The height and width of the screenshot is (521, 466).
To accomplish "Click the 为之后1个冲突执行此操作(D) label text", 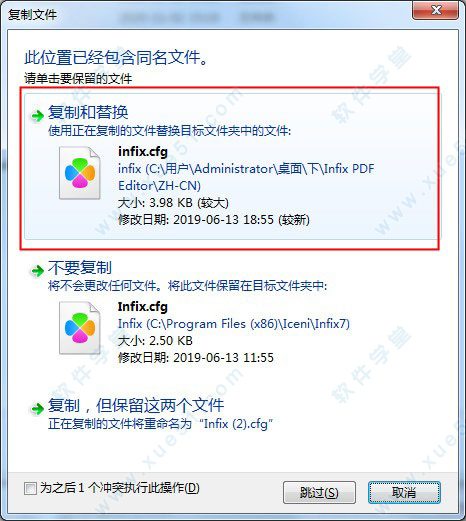I will point(120,488).
